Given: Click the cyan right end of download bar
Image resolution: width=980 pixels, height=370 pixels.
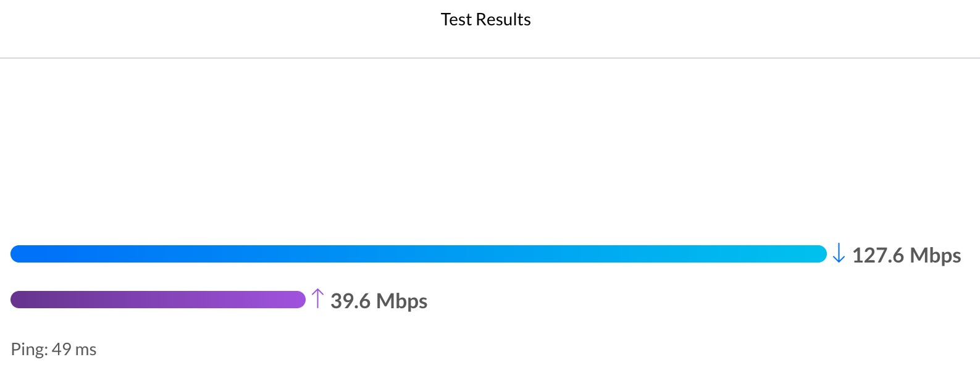Looking at the screenshot, I should (815, 254).
